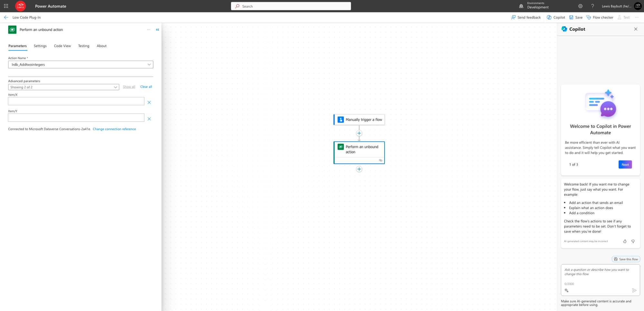644x311 pixels.
Task: Switch to the Settings tab
Action: [x=40, y=46]
